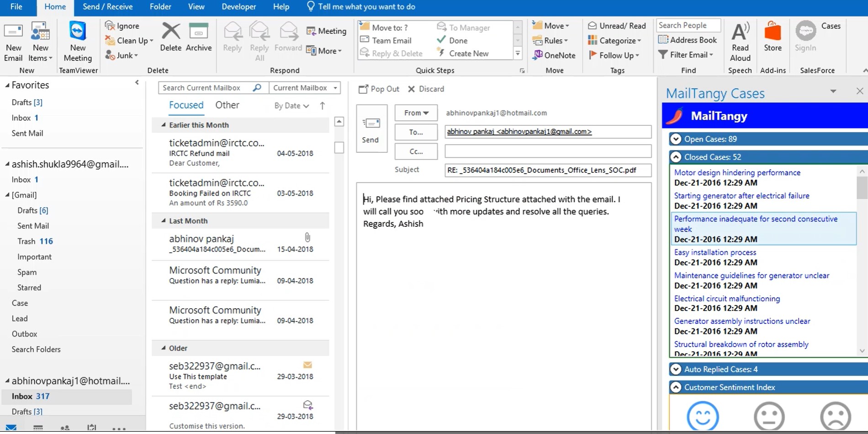Image resolution: width=868 pixels, height=434 pixels.
Task: Click Reply All in the ribbon
Action: click(x=259, y=42)
